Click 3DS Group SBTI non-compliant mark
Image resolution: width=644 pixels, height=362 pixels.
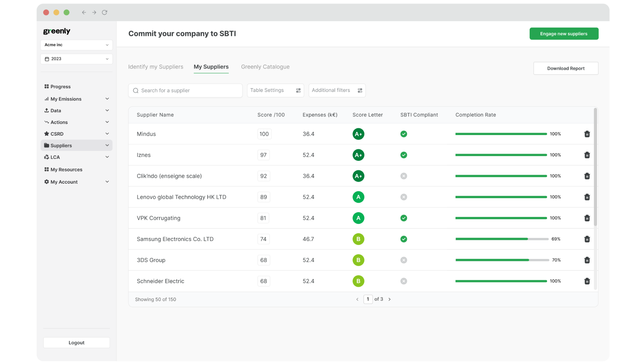(404, 260)
